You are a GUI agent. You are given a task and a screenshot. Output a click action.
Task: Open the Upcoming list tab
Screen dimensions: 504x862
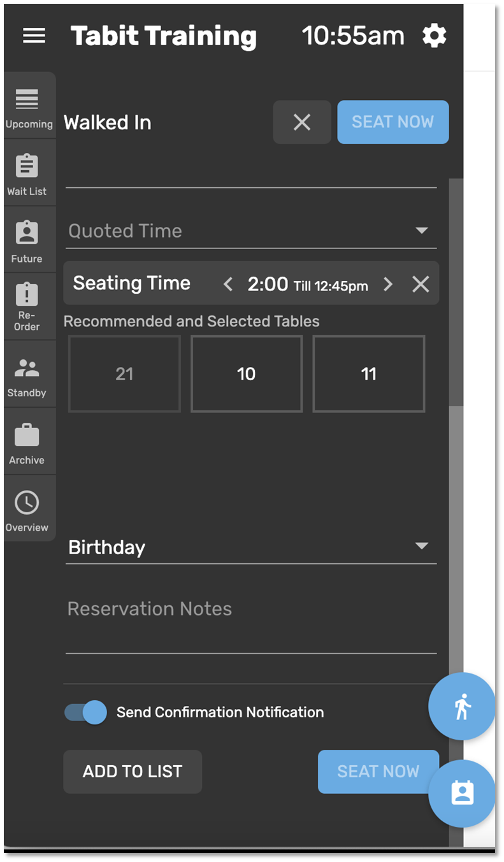point(28,108)
